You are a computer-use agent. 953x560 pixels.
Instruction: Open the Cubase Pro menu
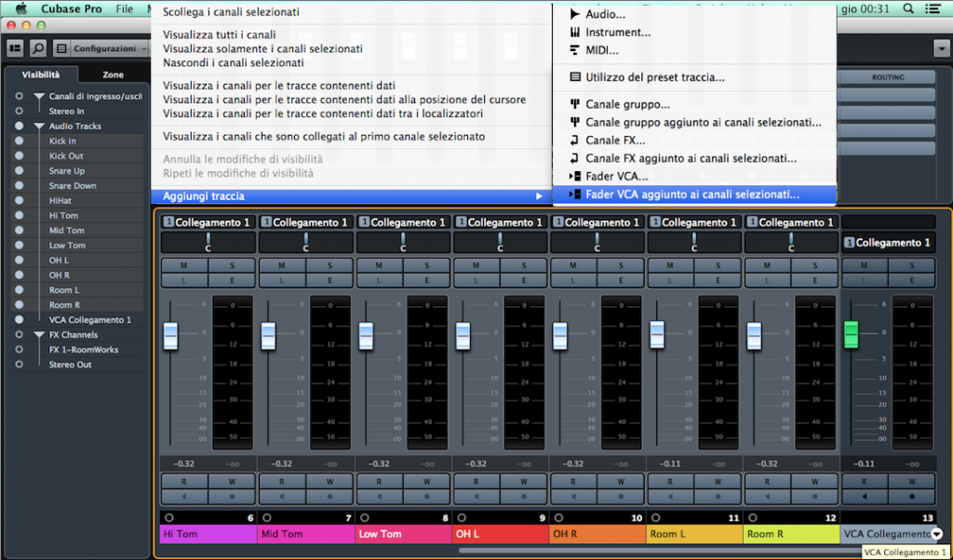click(x=72, y=8)
